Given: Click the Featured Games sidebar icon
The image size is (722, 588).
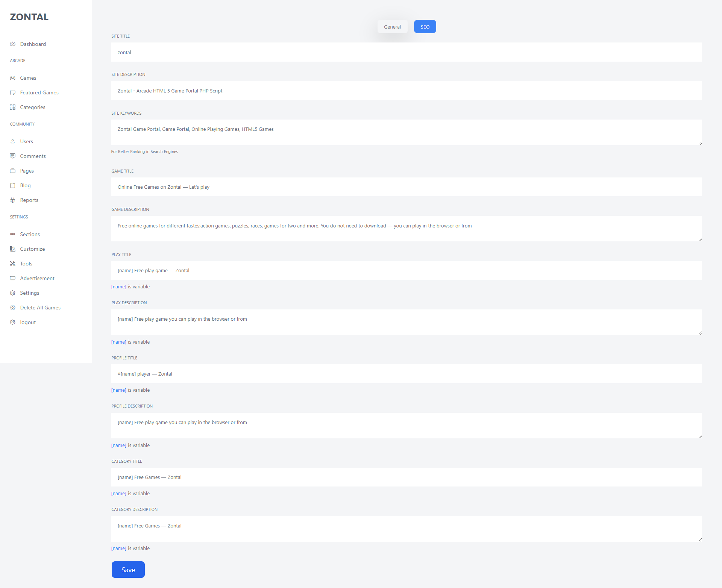Looking at the screenshot, I should click(x=13, y=92).
